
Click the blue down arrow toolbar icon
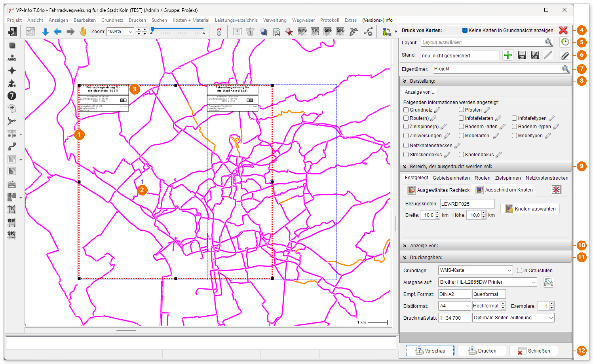(45, 32)
